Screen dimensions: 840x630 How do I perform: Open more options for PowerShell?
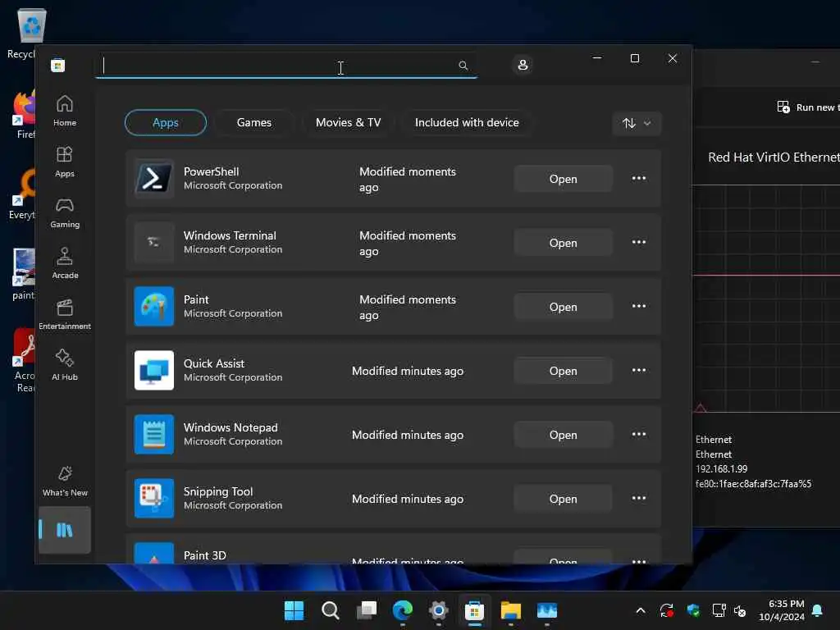[x=638, y=178]
